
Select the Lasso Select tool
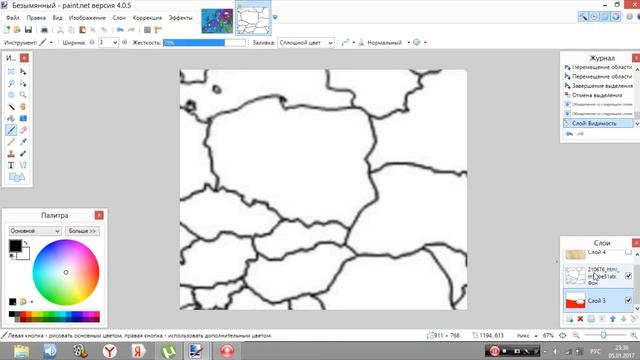[11, 83]
